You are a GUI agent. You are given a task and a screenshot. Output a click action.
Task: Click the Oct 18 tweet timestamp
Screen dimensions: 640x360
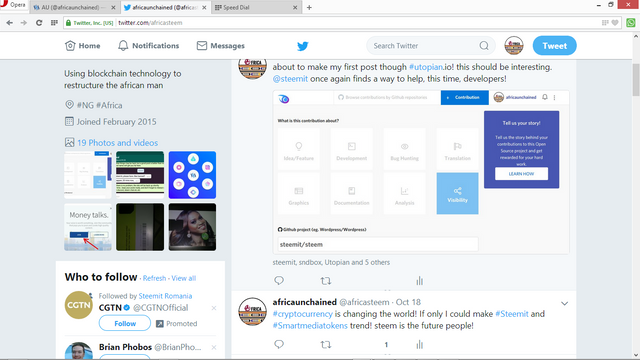tap(408, 302)
